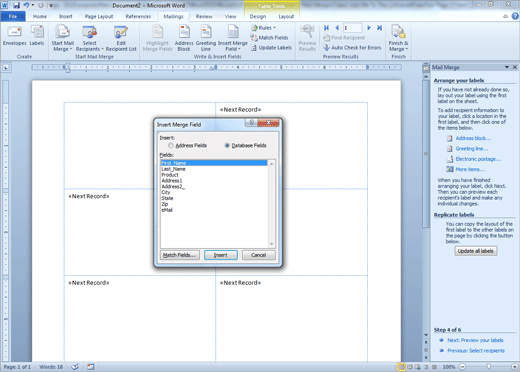Click the Address Block icon
This screenshot has width=520, height=372.
point(184,39)
